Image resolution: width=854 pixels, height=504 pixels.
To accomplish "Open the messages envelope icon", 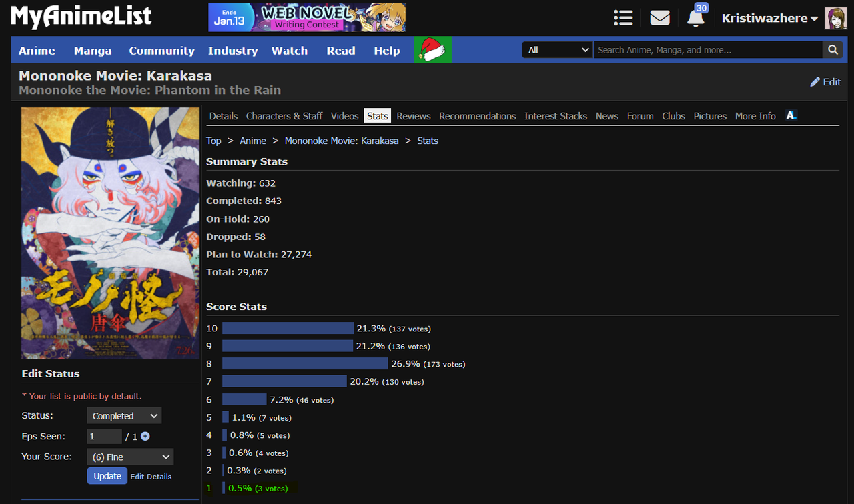I will pos(660,18).
